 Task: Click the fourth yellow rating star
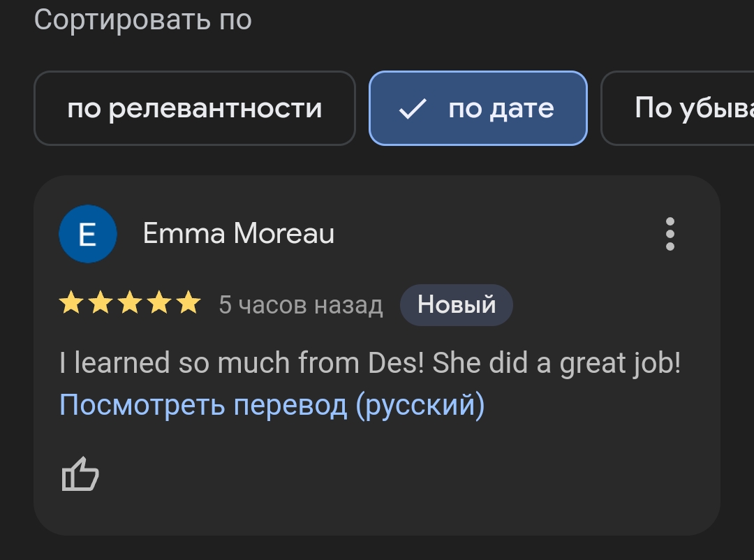coord(159,303)
